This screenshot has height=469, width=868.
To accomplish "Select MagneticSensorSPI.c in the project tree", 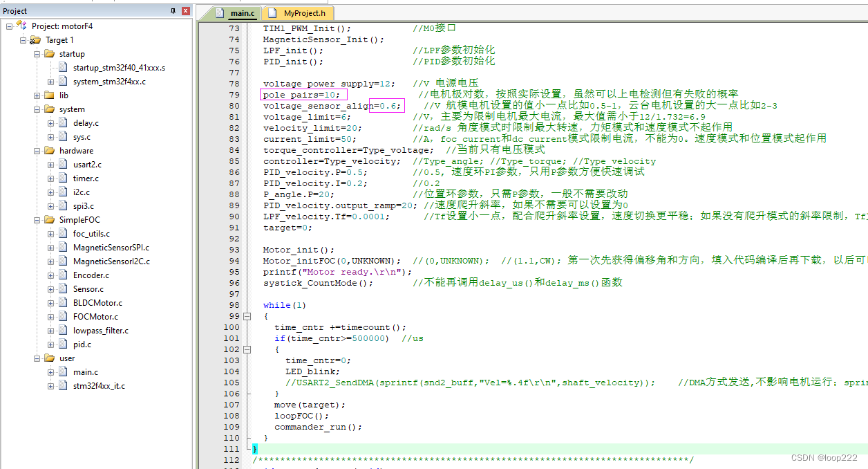I will pyautogui.click(x=111, y=248).
